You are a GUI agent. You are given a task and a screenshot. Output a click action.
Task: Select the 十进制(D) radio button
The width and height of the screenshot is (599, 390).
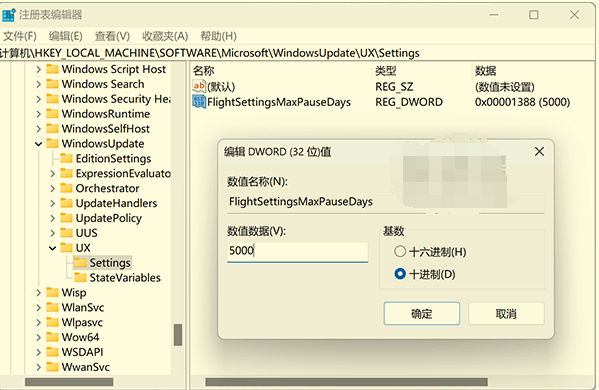(x=400, y=274)
